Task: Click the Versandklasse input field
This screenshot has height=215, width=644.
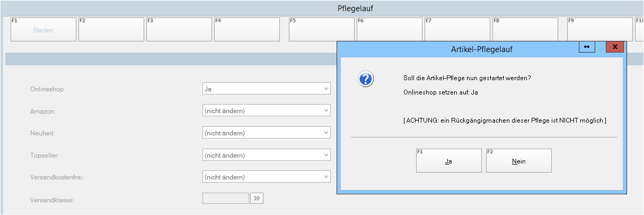Action: point(225,199)
